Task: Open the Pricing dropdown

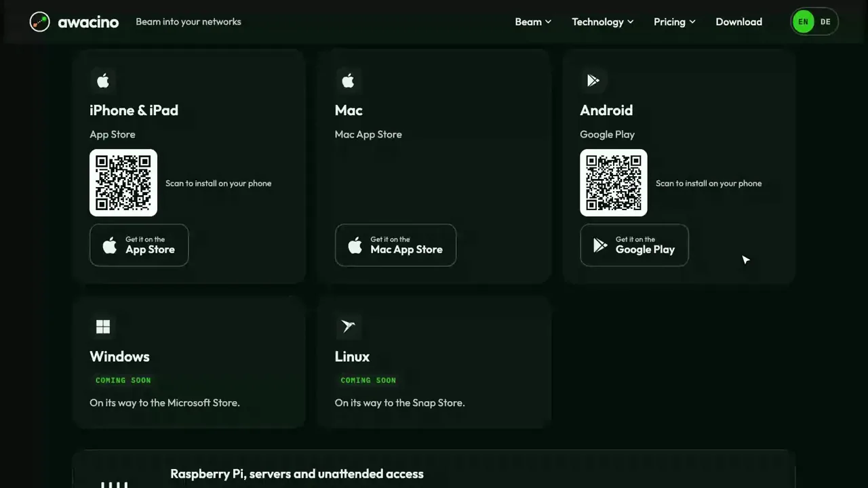Action: point(674,22)
